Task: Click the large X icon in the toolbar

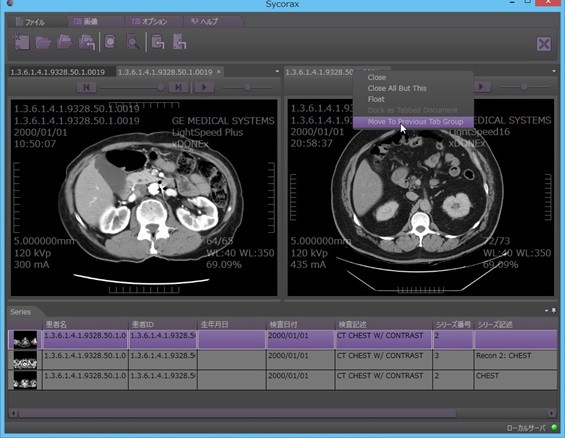Action: coord(543,44)
